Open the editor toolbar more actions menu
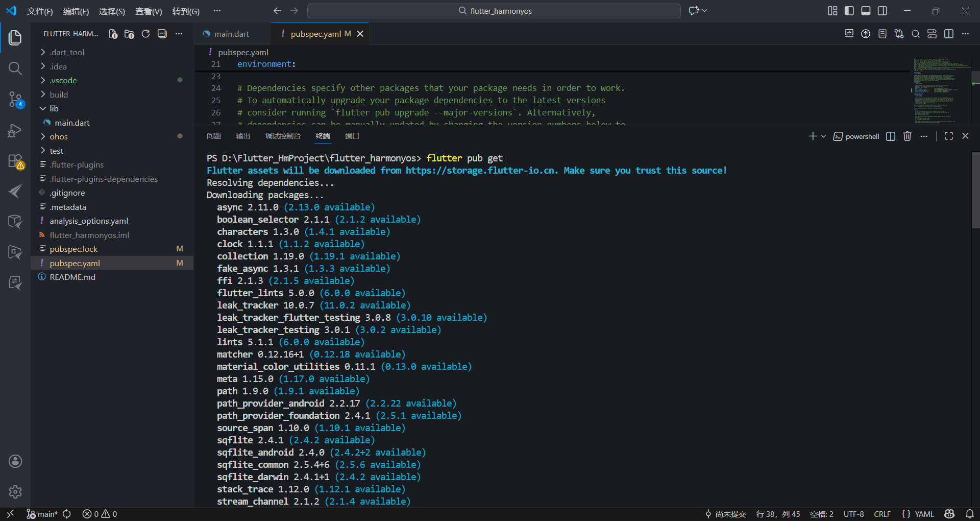The image size is (980, 521). [965, 34]
